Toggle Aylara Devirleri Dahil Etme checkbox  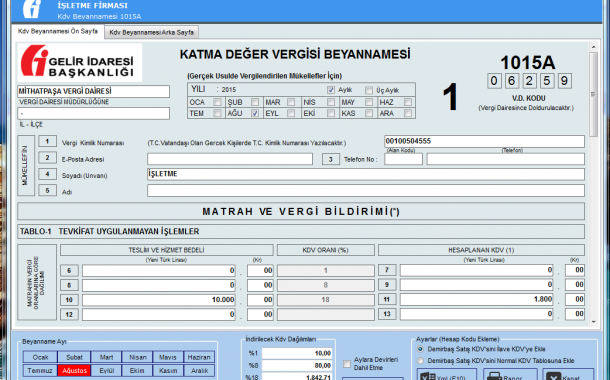(347, 364)
